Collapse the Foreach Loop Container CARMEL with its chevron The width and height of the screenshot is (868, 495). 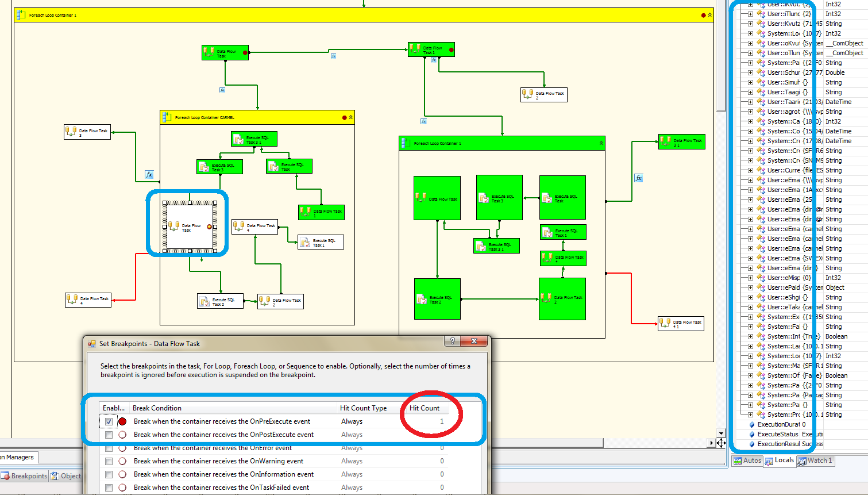tap(349, 117)
